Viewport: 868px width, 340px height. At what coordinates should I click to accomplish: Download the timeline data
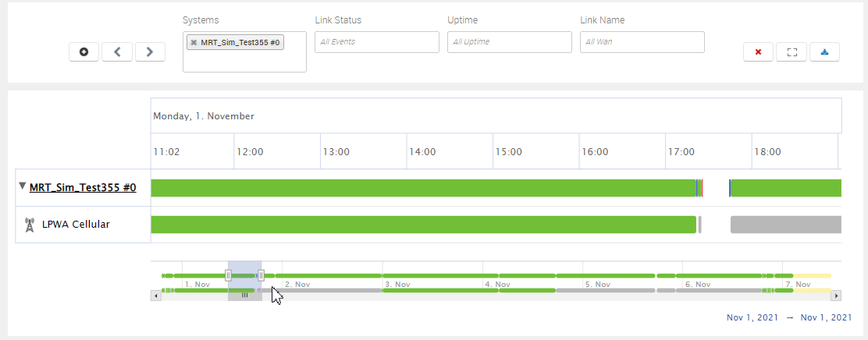pos(824,52)
